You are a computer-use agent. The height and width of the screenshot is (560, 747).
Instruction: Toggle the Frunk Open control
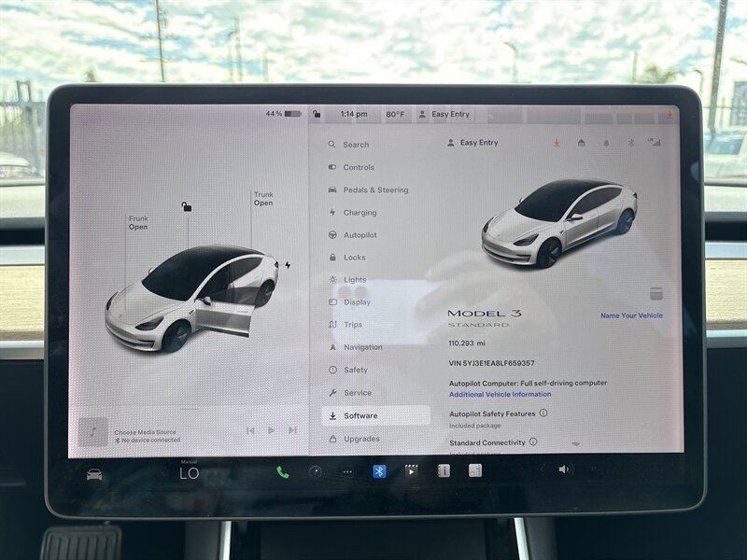(x=138, y=222)
